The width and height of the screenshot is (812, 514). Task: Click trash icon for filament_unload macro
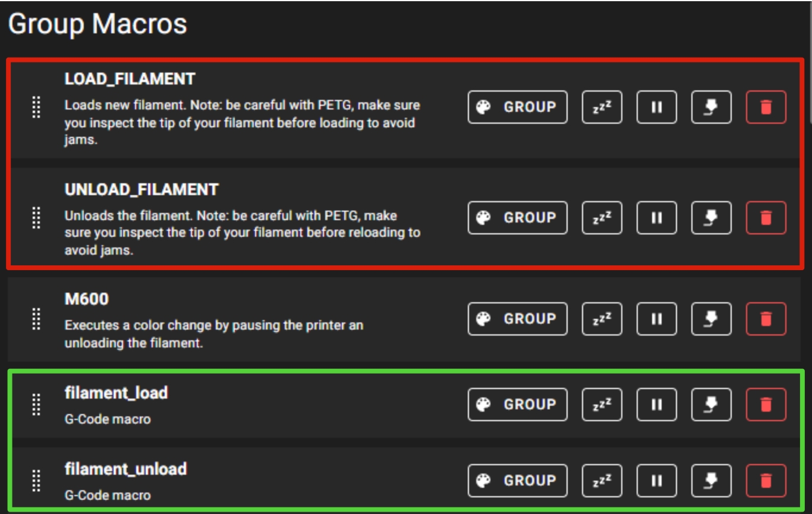pyautogui.click(x=766, y=481)
